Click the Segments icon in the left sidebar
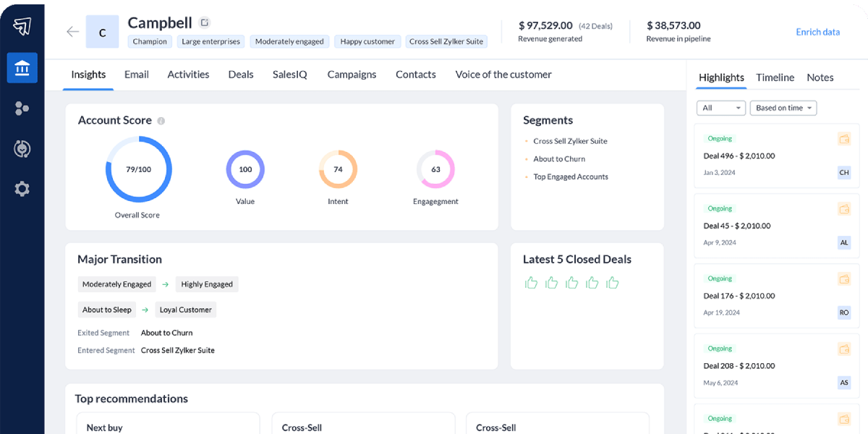 point(22,108)
